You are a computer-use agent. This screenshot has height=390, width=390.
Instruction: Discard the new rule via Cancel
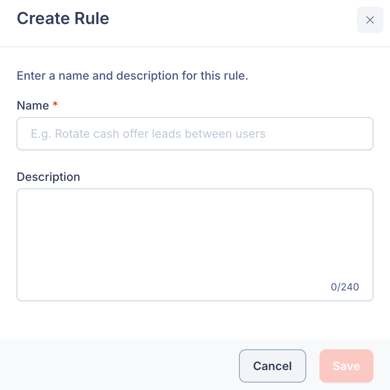coord(272,366)
